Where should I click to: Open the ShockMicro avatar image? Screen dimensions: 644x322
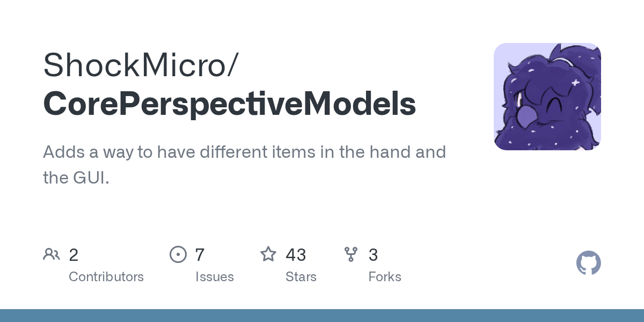pos(547,97)
